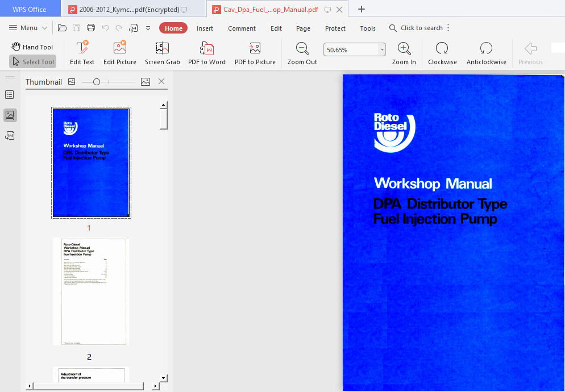Image resolution: width=565 pixels, height=392 pixels.
Task: Rotate page Anticlockwise
Action: pos(486,53)
